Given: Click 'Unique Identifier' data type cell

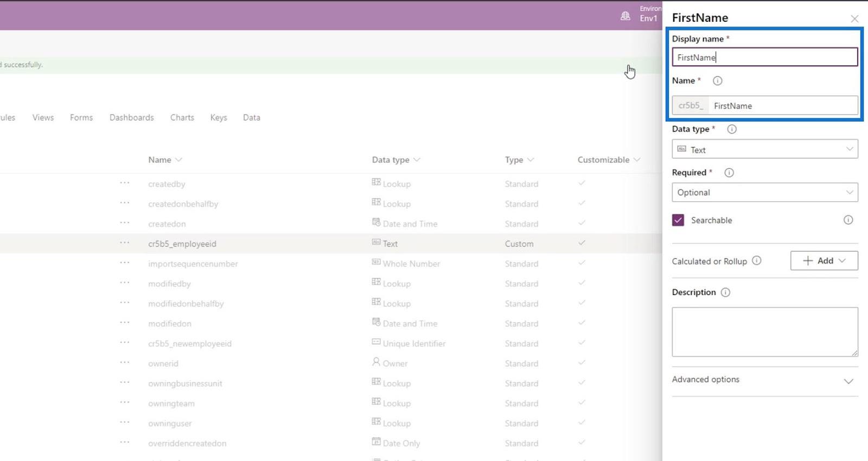Looking at the screenshot, I should point(414,344).
